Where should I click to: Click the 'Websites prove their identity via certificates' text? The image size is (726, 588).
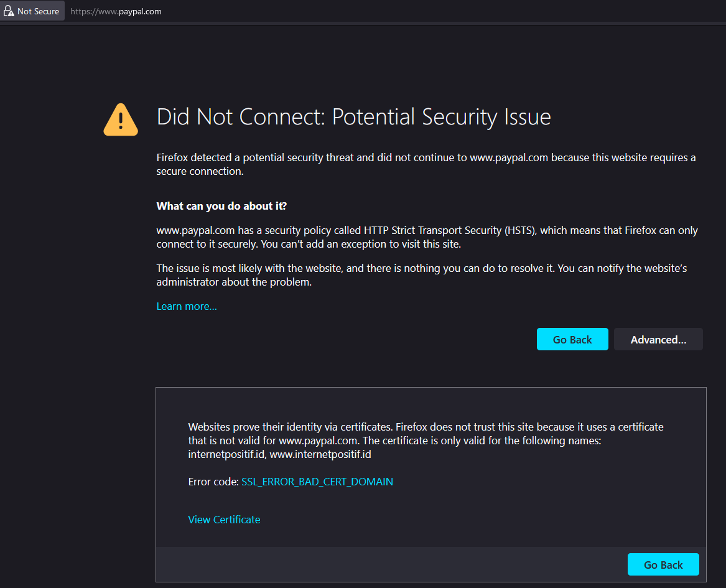pos(426,441)
